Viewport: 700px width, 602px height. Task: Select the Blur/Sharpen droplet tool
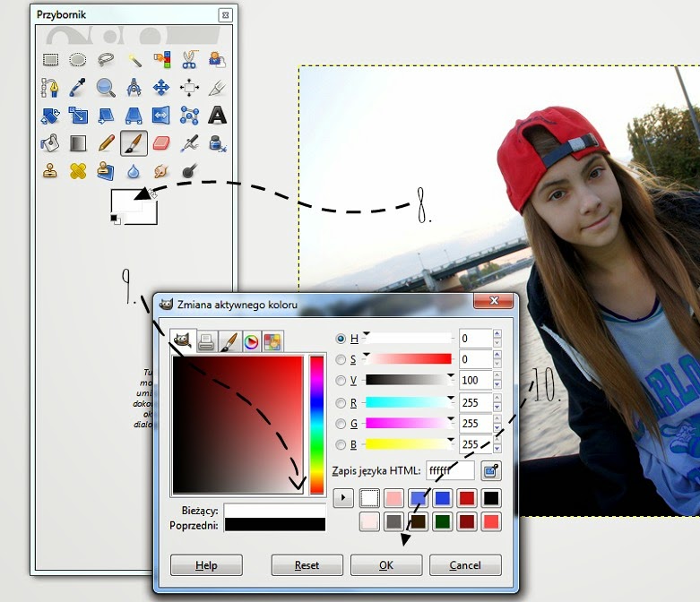tap(134, 171)
